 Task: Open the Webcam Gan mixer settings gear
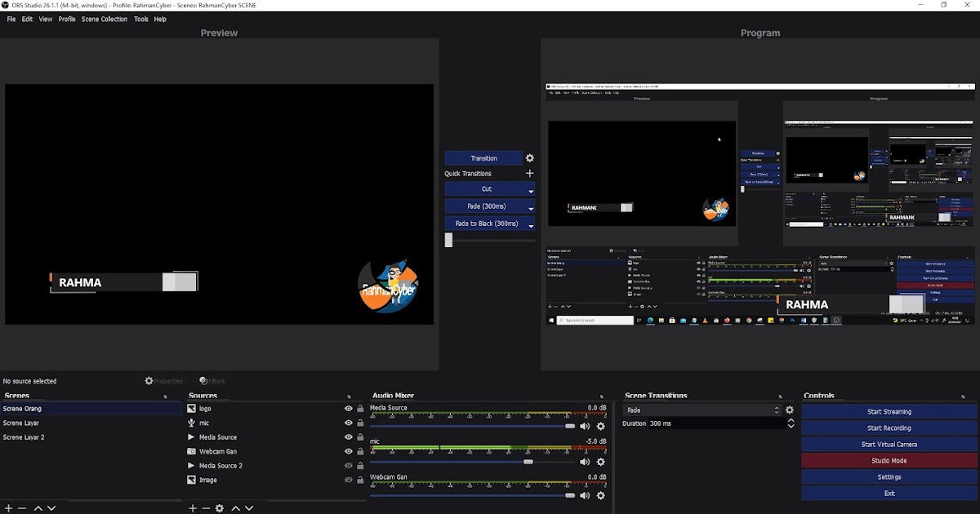coord(601,495)
